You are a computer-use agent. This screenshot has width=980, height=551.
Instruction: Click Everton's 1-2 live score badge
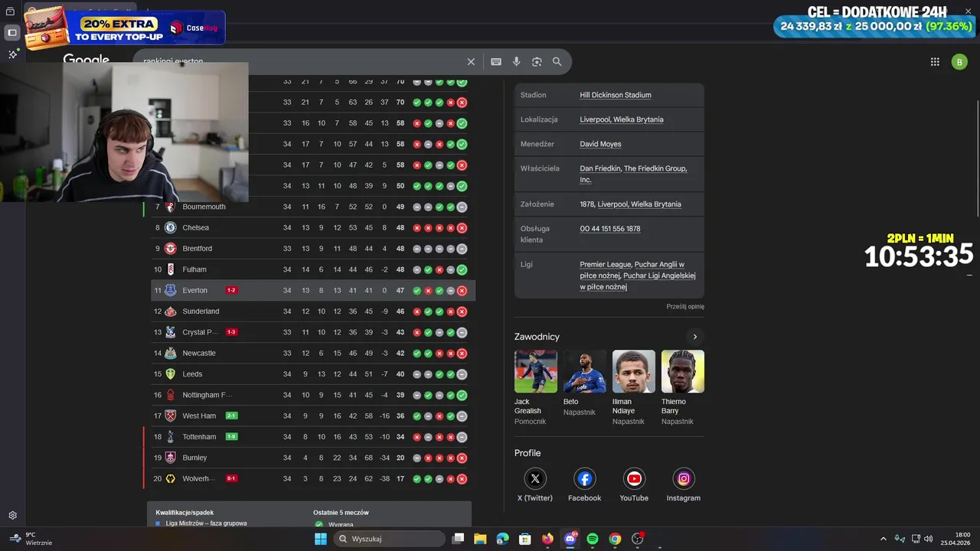click(x=231, y=291)
